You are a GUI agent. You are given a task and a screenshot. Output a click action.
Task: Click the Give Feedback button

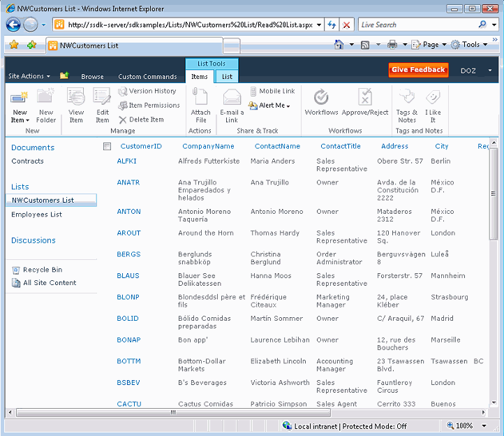click(x=418, y=70)
